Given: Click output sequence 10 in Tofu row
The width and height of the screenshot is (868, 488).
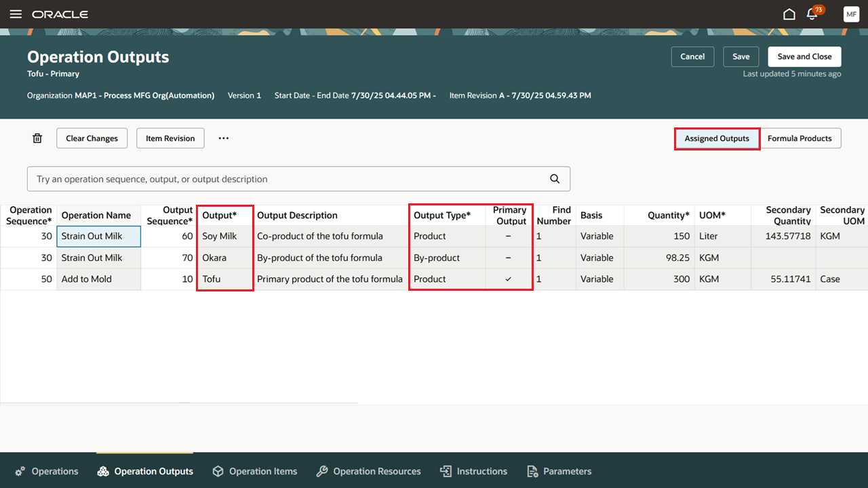Looking at the screenshot, I should pos(169,279).
